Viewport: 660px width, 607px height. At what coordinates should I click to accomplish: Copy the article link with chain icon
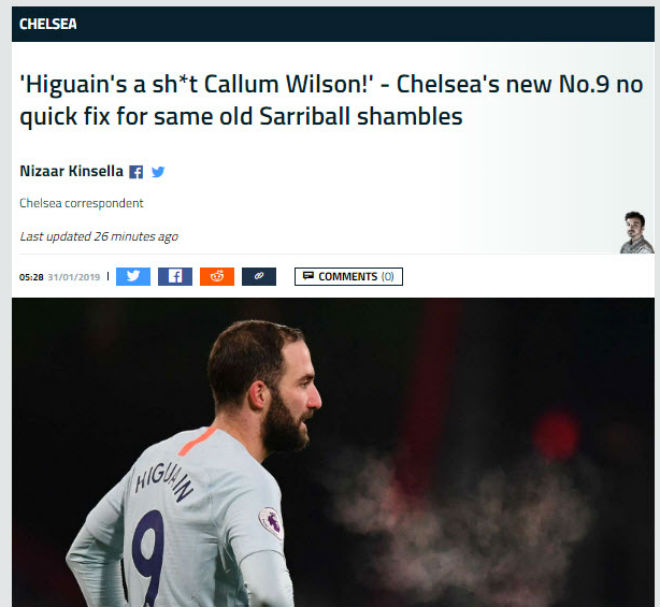point(259,277)
